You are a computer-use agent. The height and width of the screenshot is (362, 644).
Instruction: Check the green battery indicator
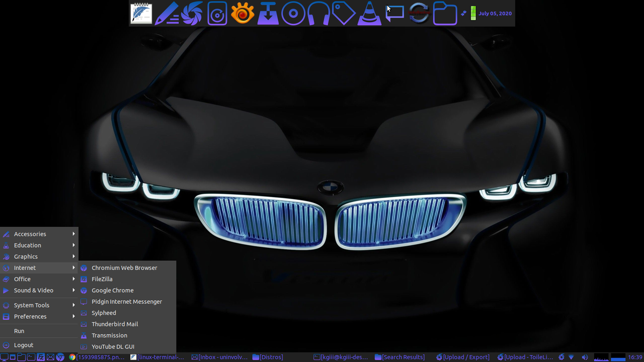pos(473,13)
